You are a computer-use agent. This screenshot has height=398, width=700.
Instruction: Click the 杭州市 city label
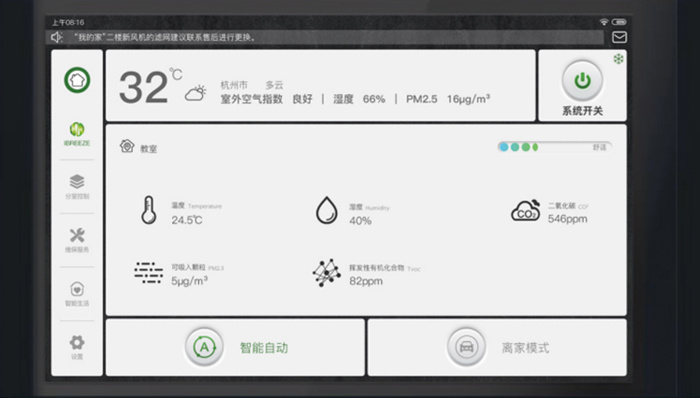pyautogui.click(x=233, y=85)
